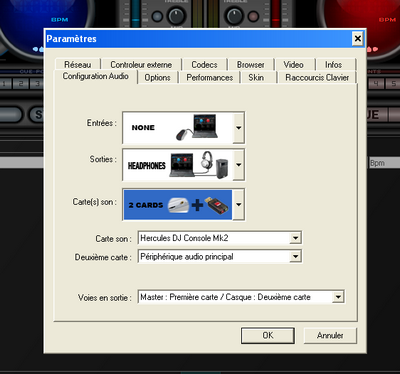Select the Skin tab
Image resolution: width=400 pixels, height=374 pixels.
coord(256,78)
